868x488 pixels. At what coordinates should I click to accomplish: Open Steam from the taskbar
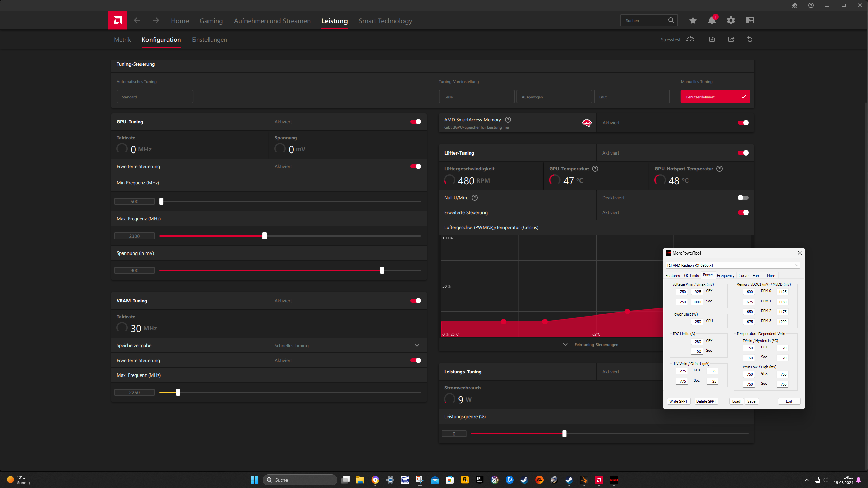pyautogui.click(x=524, y=480)
